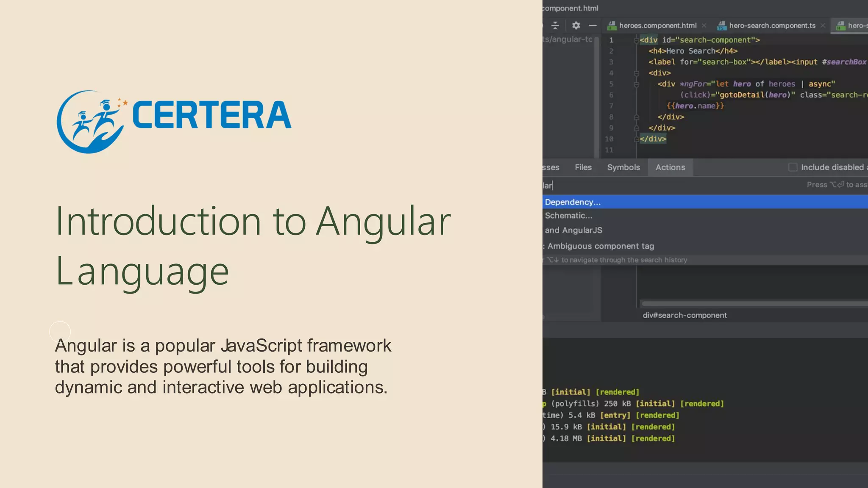Image resolution: width=868 pixels, height=488 pixels.
Task: Fold the ngFor div block on line 5
Action: coord(636,84)
